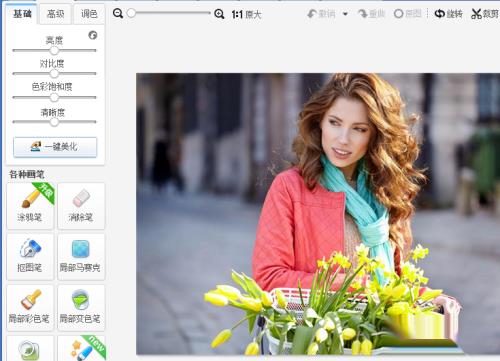The width and height of the screenshot is (500, 361).
Task: Click the 重做 redo button
Action: [x=372, y=14]
